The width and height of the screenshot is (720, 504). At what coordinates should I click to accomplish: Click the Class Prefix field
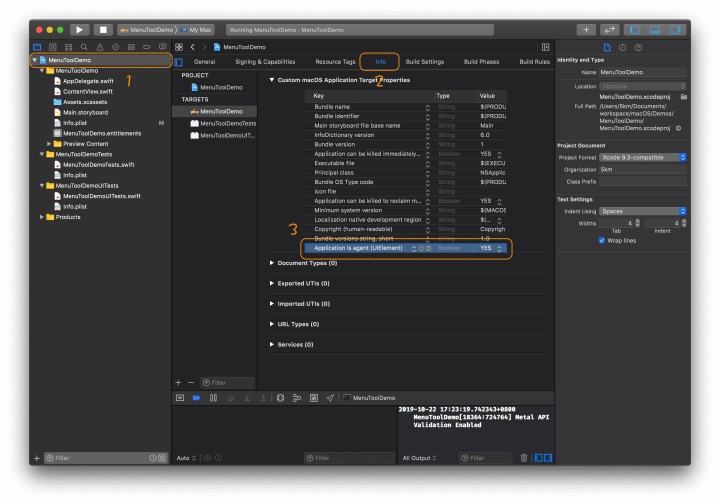643,182
